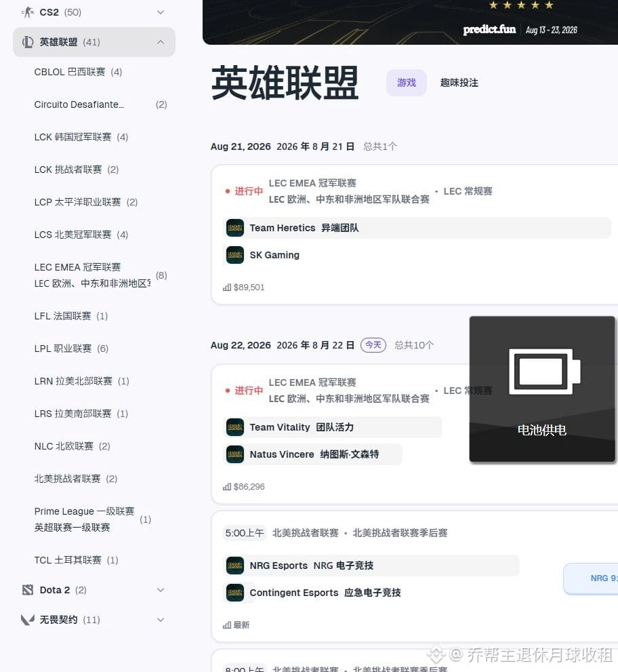Select Natus Vincere 纳图斯·文森特 outcome
Screen dimensions: 618x672
coord(312,454)
